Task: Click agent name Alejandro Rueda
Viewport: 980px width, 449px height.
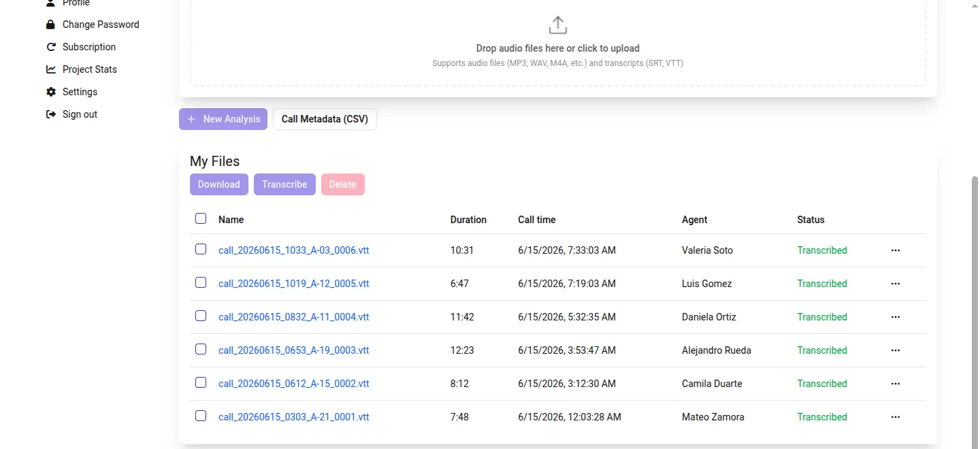Action: pos(717,350)
